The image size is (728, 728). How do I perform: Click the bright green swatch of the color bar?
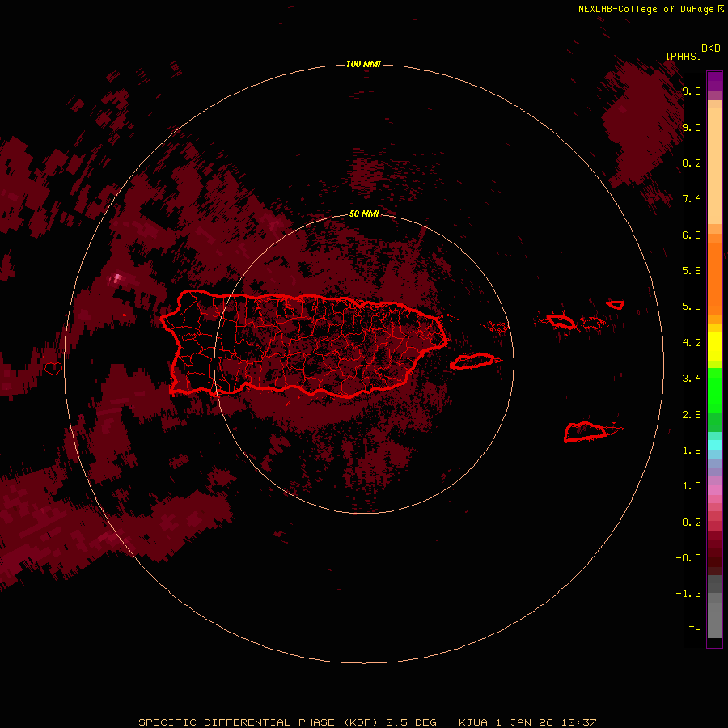pos(714,390)
